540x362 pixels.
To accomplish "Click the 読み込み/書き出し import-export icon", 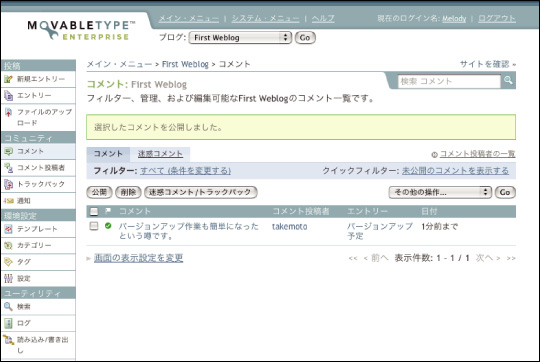I will click(8, 340).
